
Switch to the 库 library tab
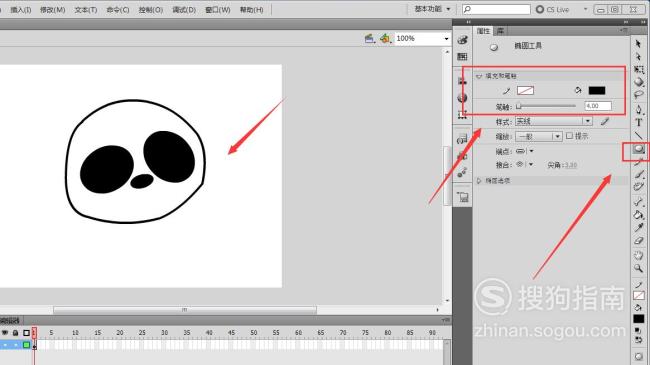coord(500,31)
